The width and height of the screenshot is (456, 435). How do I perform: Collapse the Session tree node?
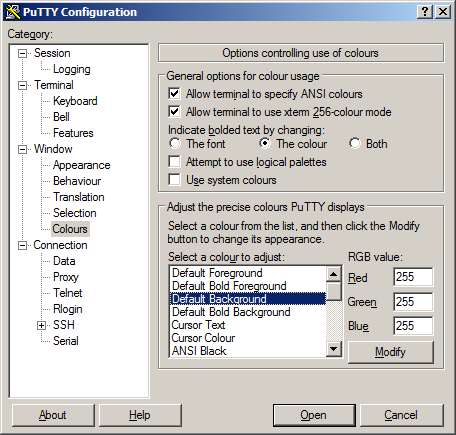coord(22,53)
